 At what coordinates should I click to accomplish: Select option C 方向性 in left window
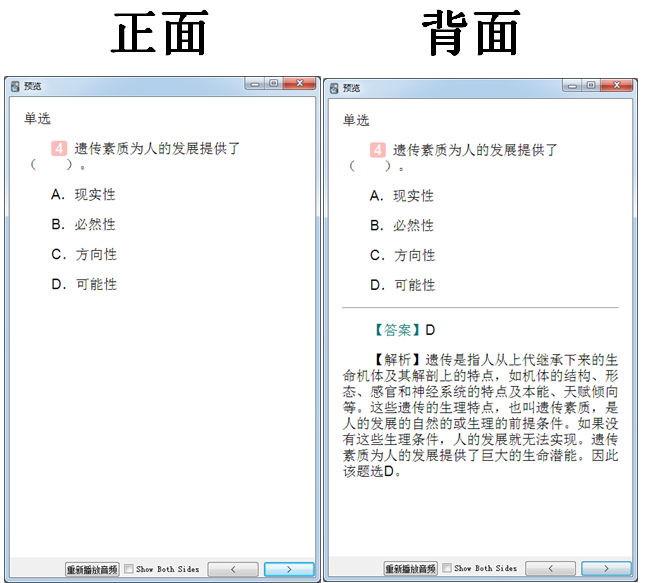coord(84,255)
